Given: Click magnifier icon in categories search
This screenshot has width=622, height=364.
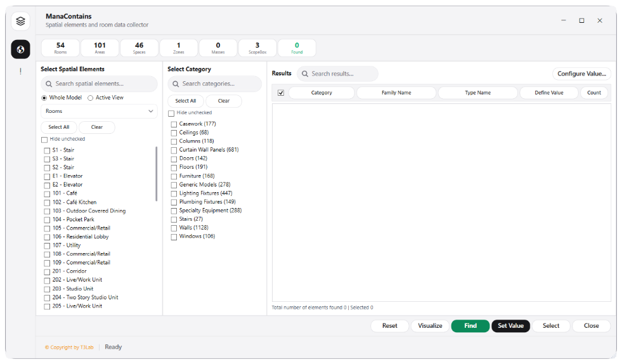Looking at the screenshot, I should tap(176, 84).
